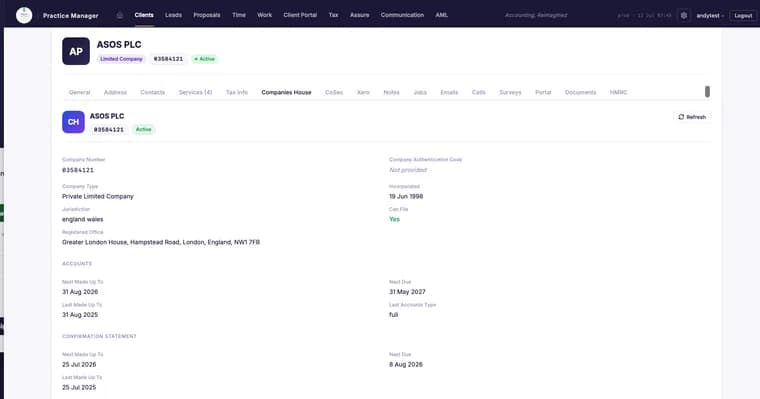
Task: Click the Greater London House registered office address
Action: [x=161, y=242]
